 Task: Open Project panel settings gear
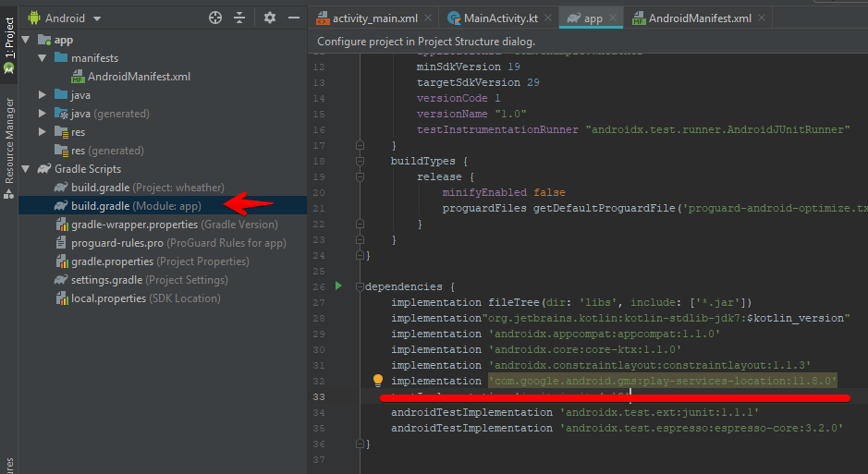tap(270, 18)
